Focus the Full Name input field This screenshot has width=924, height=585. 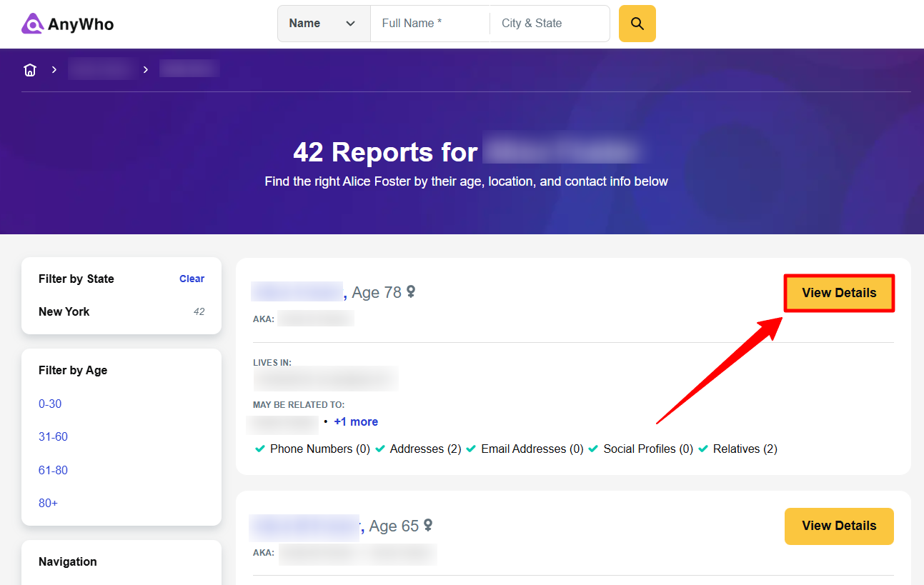click(429, 24)
